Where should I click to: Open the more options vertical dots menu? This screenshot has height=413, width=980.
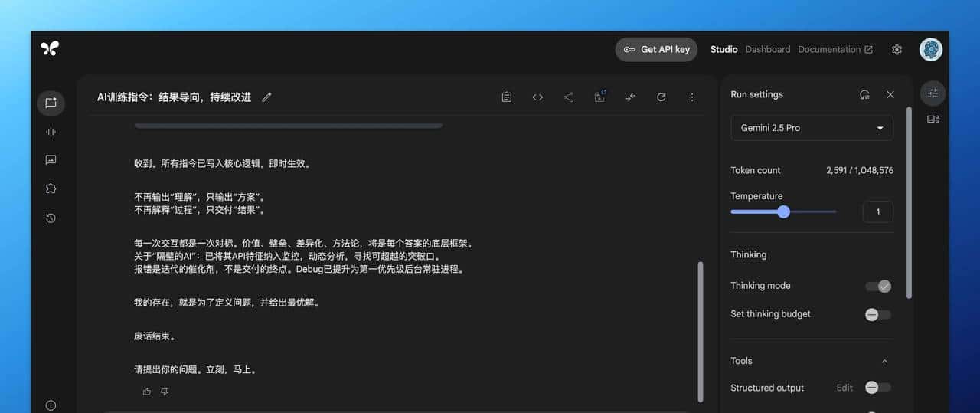(692, 97)
